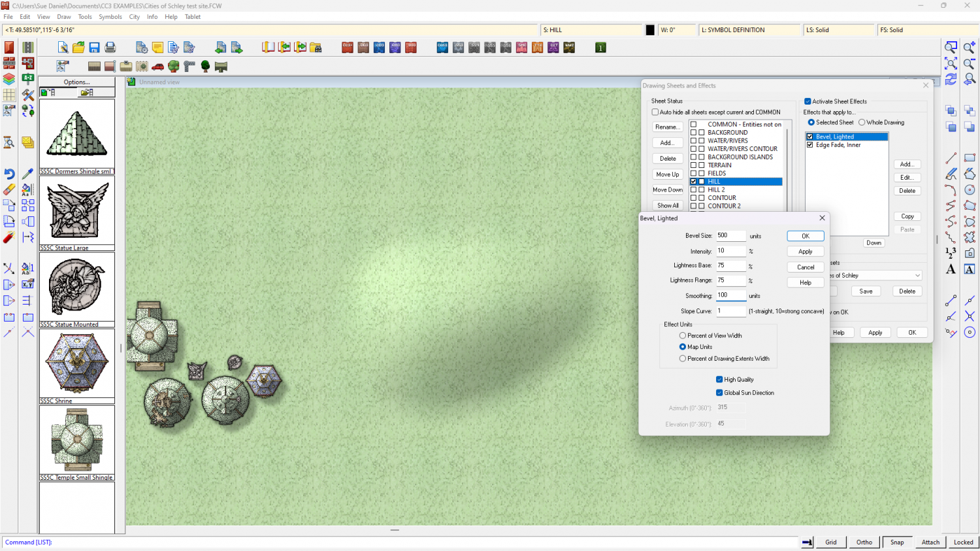
Task: Click the dark green tree symbol icon
Action: pyautogui.click(x=205, y=67)
